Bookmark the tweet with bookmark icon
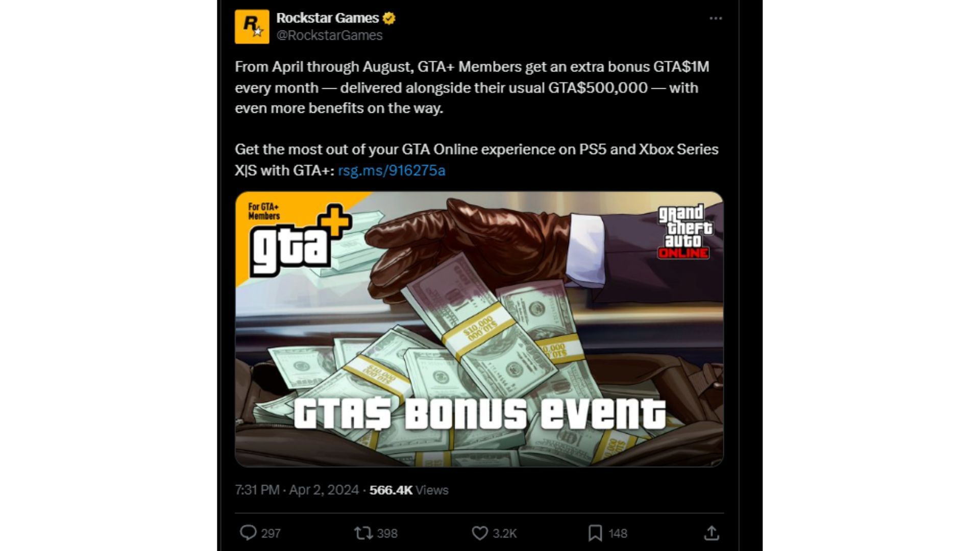 [595, 533]
